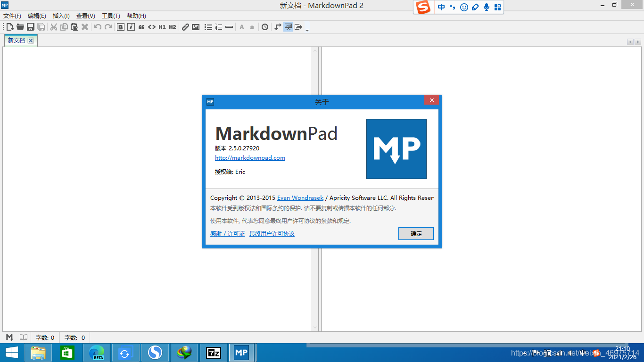Screen dimensions: 644x362
Task: Apply Heading 1 with the H1 icon
Action: pos(162,27)
